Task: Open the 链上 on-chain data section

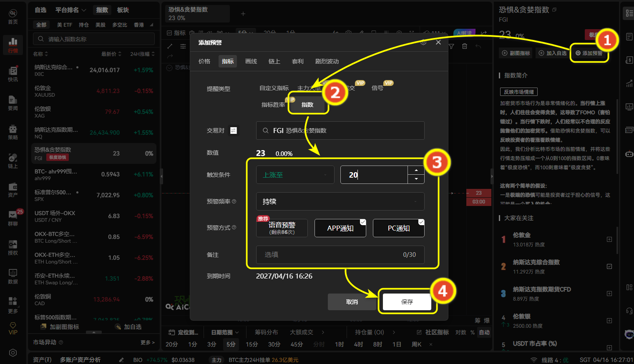Action: [13, 161]
